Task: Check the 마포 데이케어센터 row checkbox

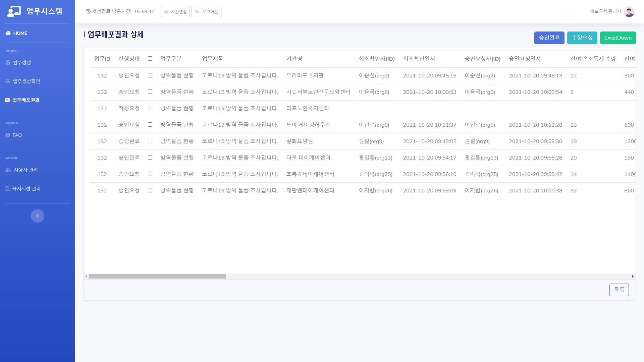Action: point(150,158)
